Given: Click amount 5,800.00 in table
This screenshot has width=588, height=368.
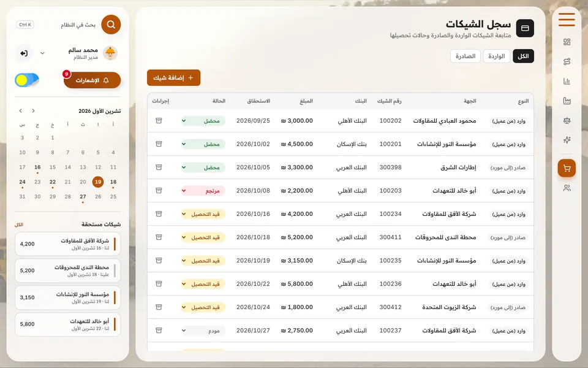Looking at the screenshot, I should coord(296,284).
